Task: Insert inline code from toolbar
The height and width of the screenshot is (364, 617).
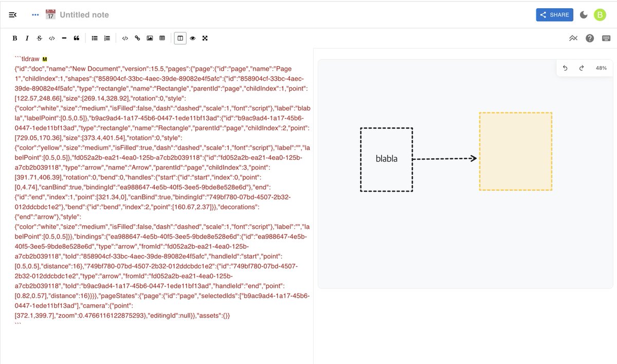Action: pos(52,38)
